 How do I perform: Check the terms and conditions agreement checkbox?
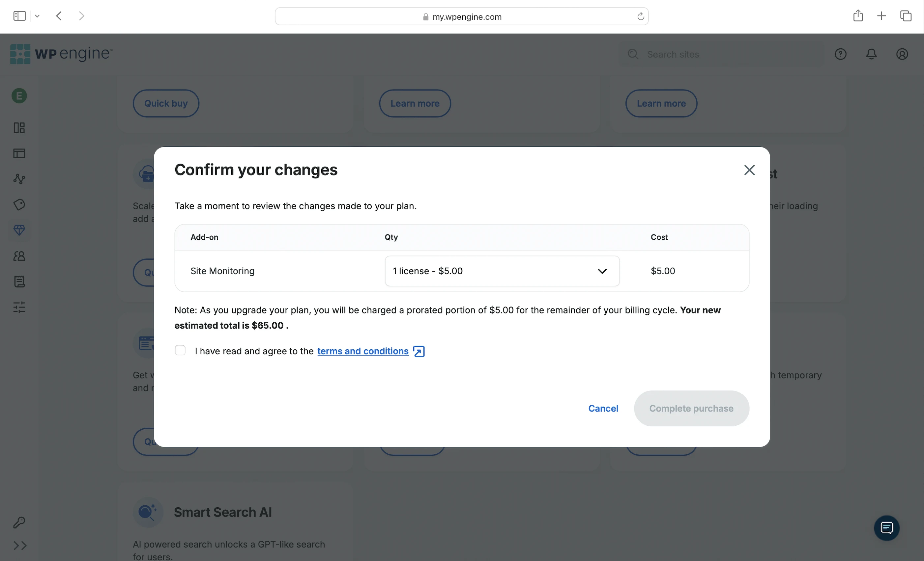(x=180, y=350)
